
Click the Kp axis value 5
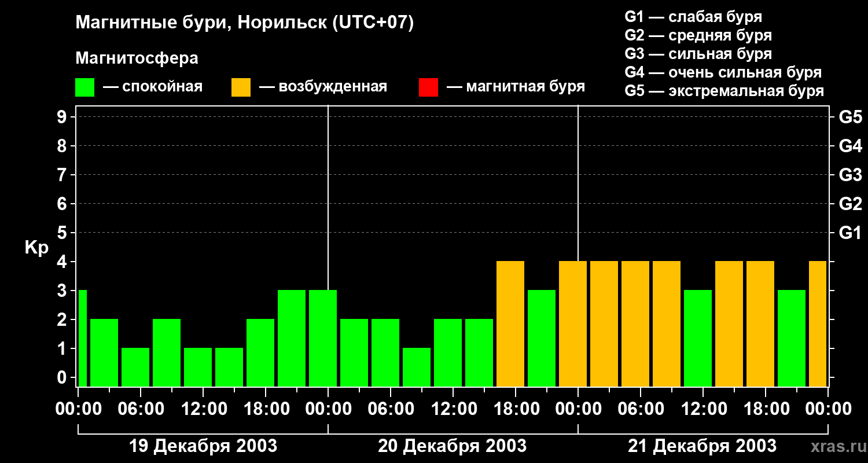tap(63, 233)
